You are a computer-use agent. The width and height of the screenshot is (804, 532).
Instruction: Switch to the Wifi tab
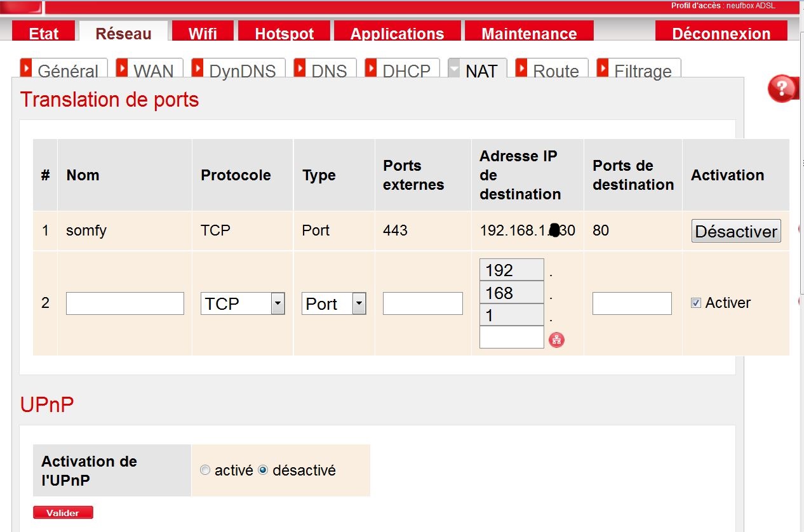pos(203,33)
